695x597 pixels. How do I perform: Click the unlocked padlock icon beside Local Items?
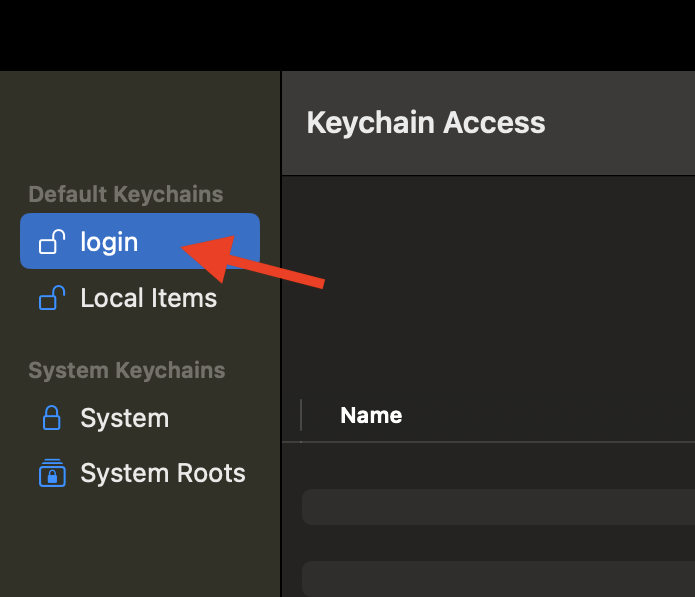pyautogui.click(x=52, y=298)
